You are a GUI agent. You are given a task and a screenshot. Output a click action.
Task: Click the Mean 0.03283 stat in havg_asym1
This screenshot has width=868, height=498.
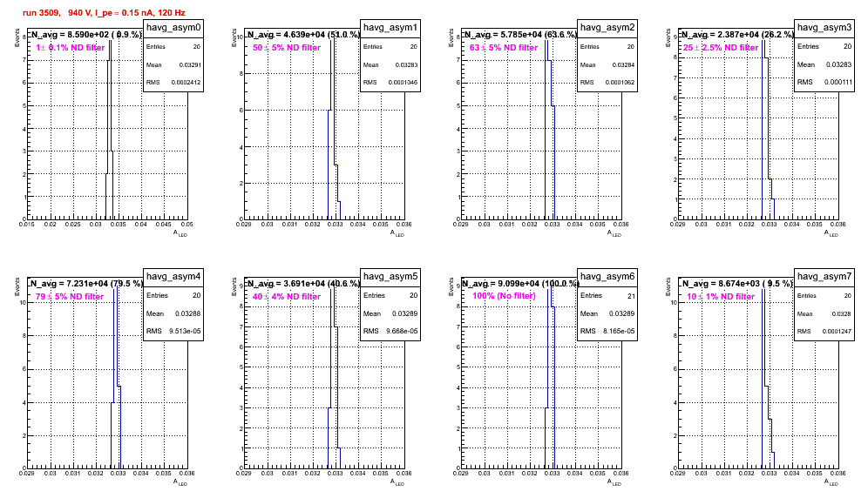(x=390, y=64)
